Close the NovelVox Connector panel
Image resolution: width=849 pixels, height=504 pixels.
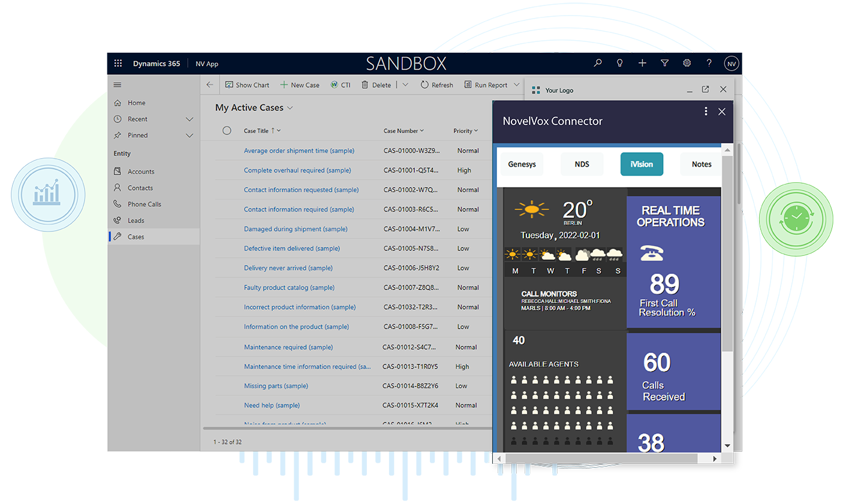coord(722,111)
